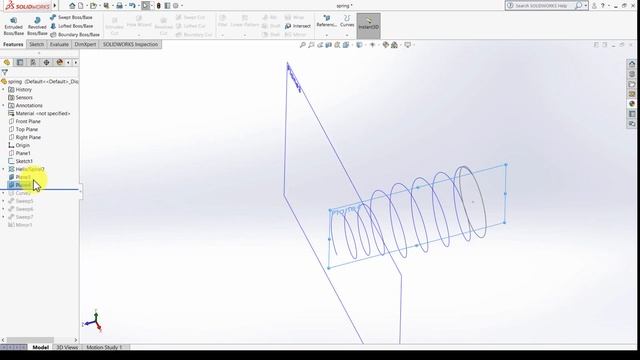640x360 pixels.
Task: Create a New document icon
Action: (x=81, y=6)
